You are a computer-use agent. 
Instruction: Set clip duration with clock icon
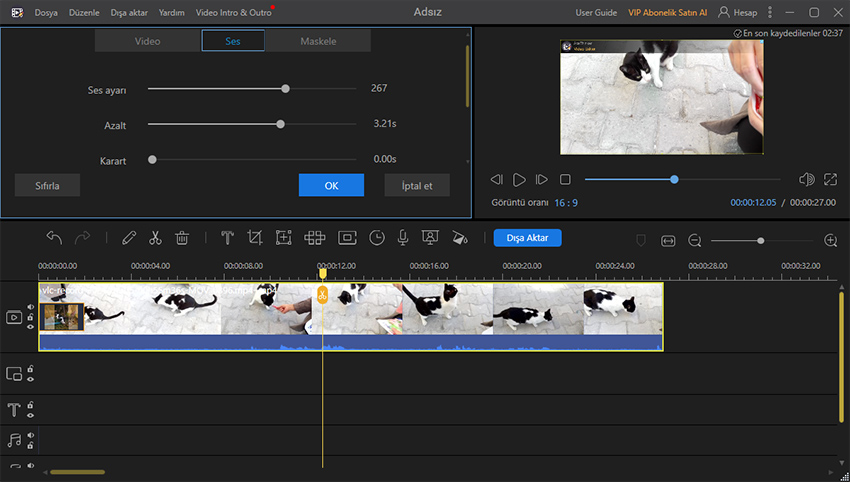click(x=377, y=238)
